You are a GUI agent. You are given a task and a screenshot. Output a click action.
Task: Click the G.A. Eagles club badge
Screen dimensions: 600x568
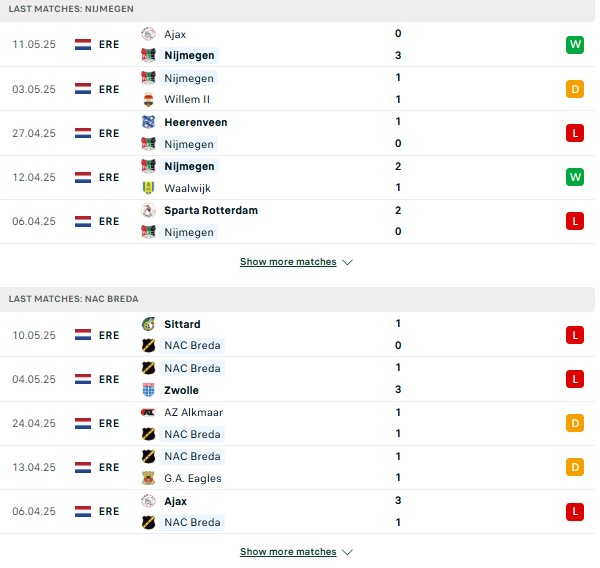click(148, 478)
